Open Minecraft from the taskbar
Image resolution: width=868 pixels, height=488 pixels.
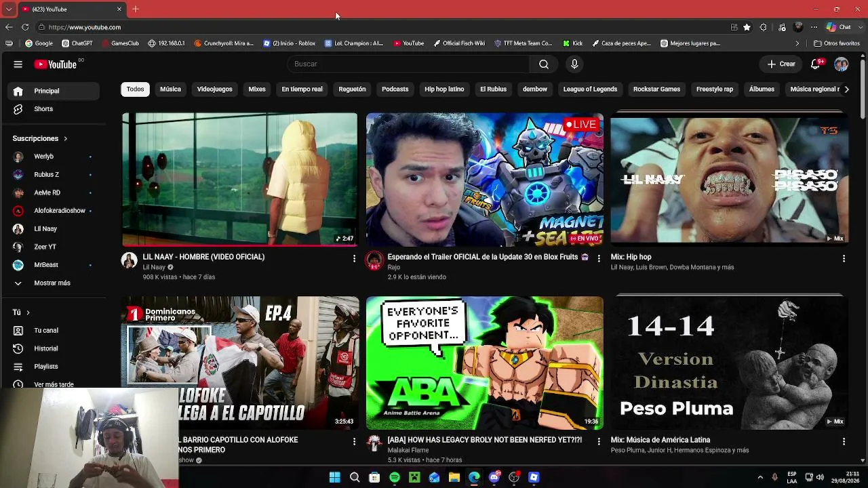(x=414, y=477)
